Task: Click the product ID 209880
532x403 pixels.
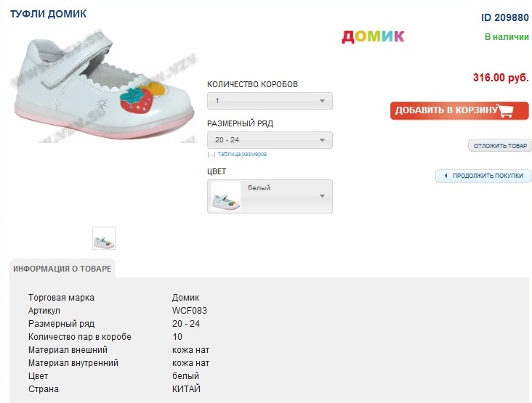Action: pyautogui.click(x=504, y=17)
